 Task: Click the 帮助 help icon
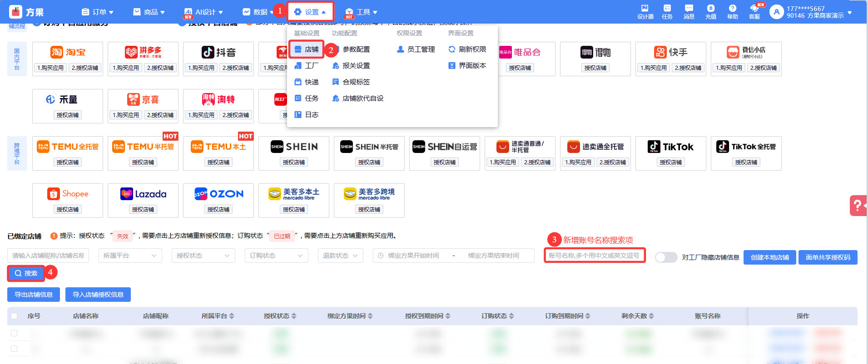[732, 12]
